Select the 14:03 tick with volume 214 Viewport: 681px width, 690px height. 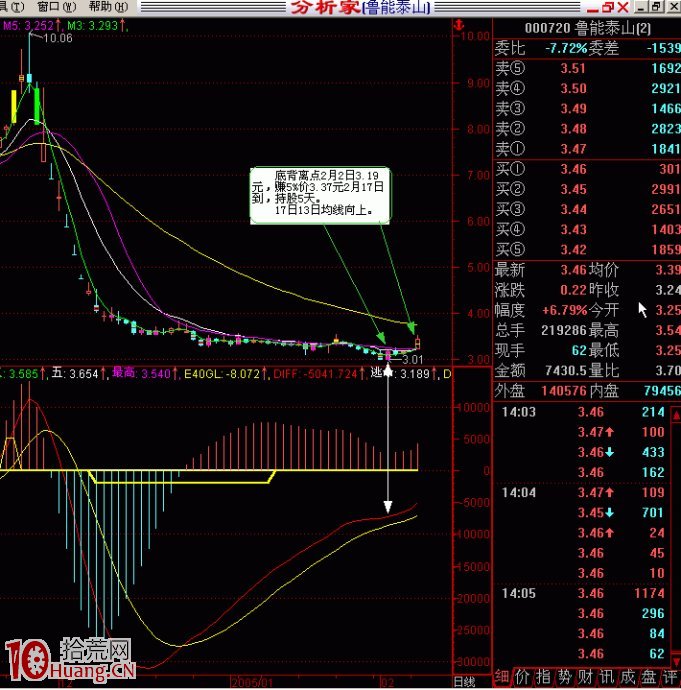[x=585, y=412]
